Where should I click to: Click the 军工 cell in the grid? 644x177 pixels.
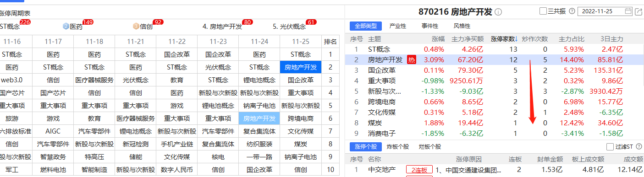11,170
